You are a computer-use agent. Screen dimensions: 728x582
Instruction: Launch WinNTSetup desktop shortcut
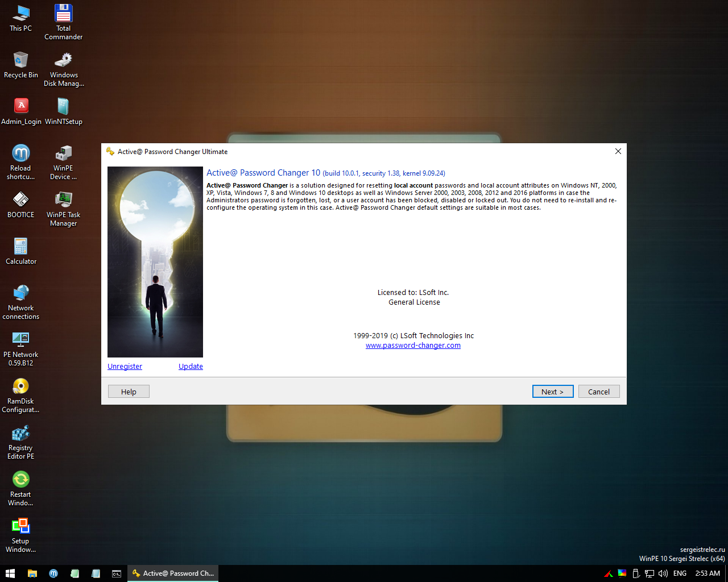[x=63, y=111]
